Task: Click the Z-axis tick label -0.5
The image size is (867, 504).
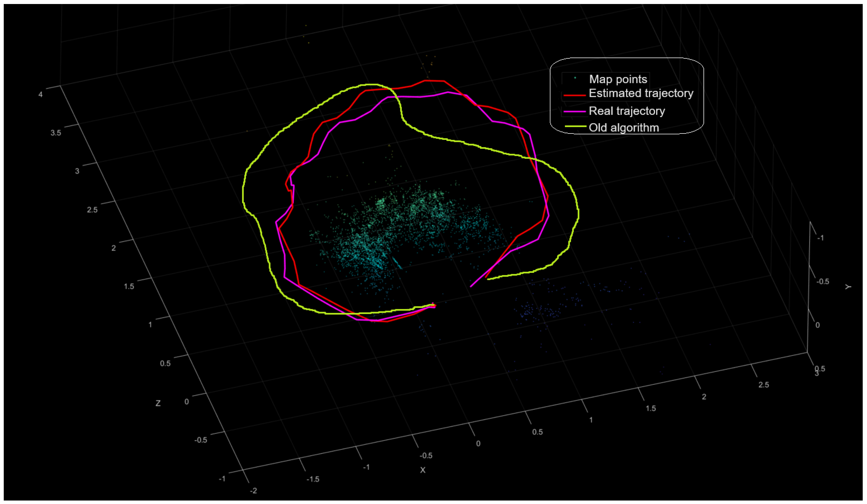Action: tap(201, 440)
